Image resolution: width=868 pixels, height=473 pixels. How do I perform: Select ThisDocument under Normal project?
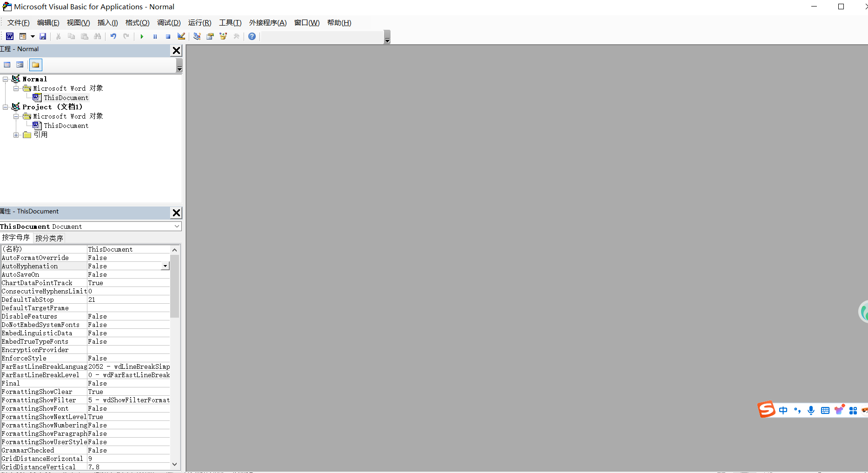(66, 98)
